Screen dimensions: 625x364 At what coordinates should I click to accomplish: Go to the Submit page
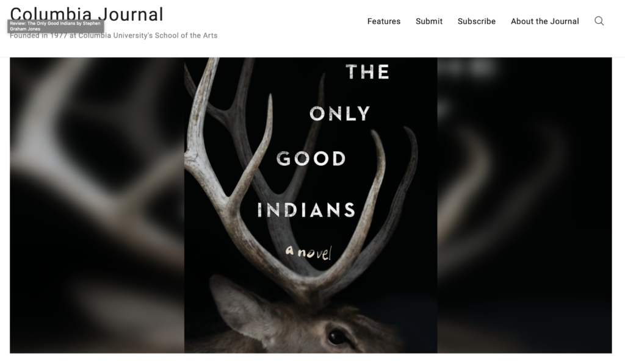coord(429,21)
